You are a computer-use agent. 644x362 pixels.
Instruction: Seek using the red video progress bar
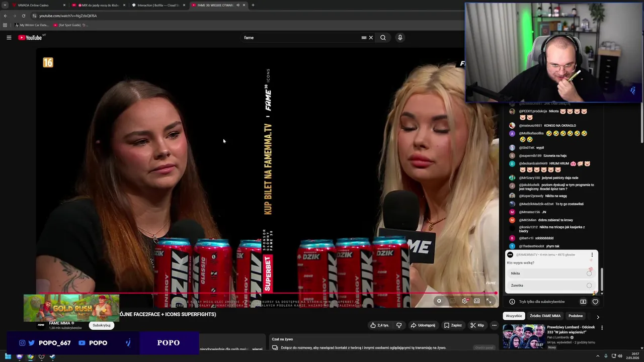coord(267,293)
